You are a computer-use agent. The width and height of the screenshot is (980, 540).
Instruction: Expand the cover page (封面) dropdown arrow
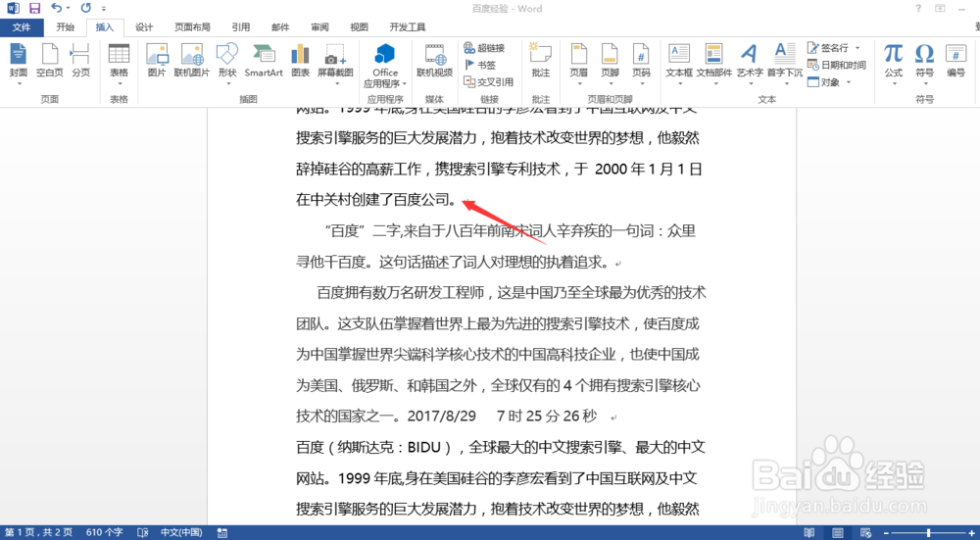tap(19, 83)
